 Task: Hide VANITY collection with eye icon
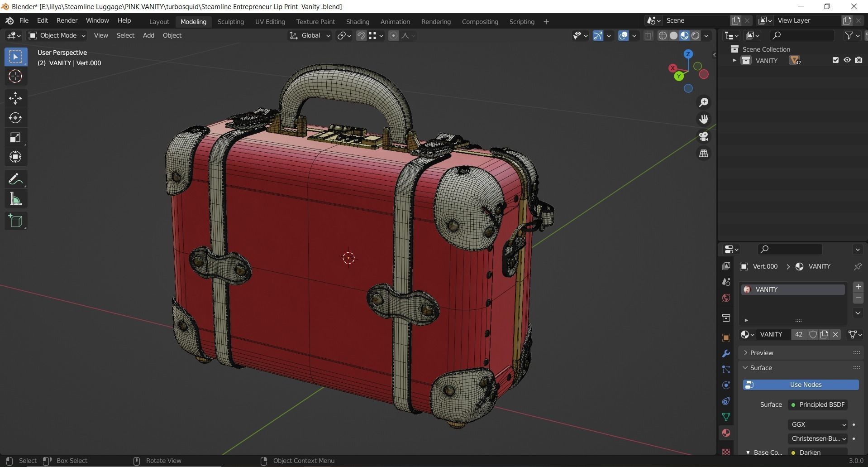tap(847, 60)
